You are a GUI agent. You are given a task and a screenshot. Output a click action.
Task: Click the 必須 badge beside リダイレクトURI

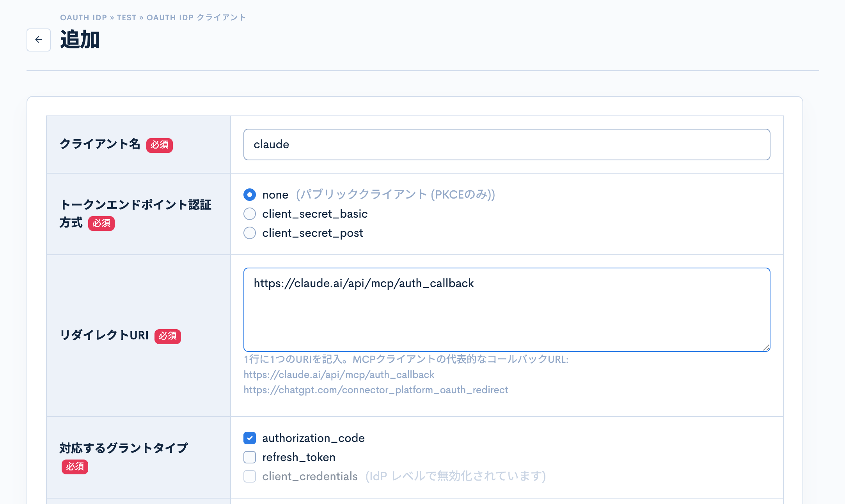[168, 336]
